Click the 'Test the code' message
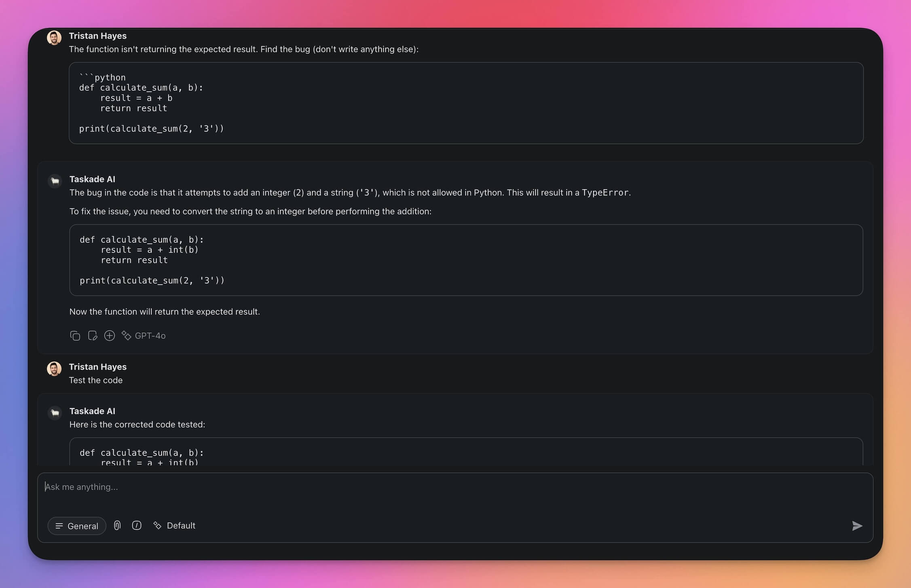 point(96,380)
